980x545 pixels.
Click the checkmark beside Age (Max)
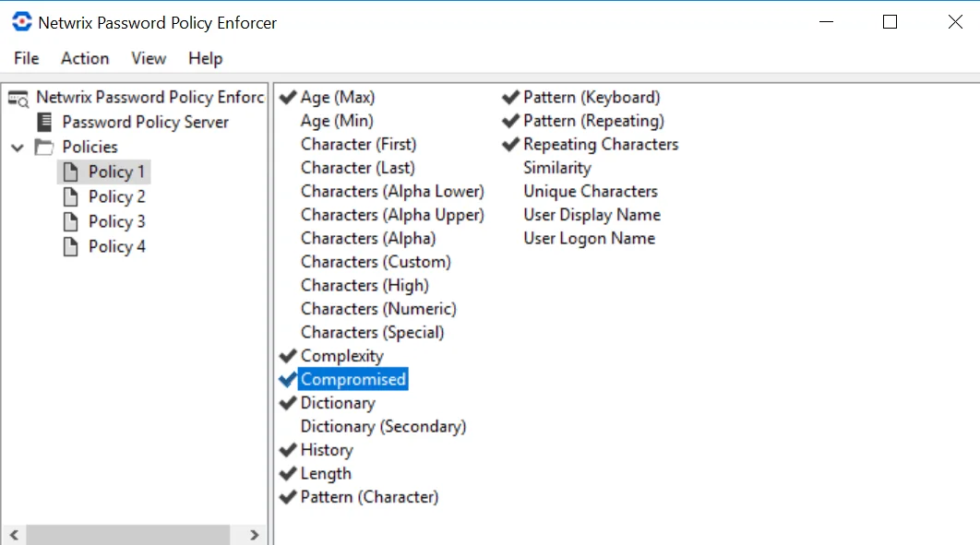point(288,98)
